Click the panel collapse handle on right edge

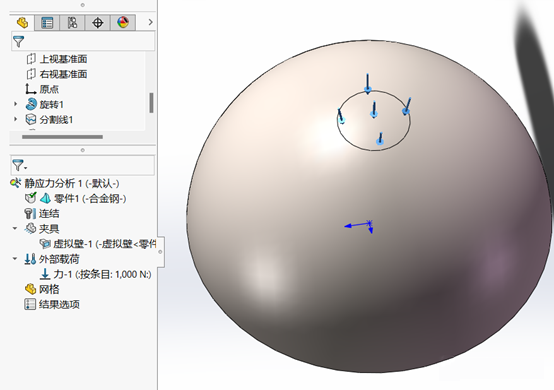click(x=160, y=252)
